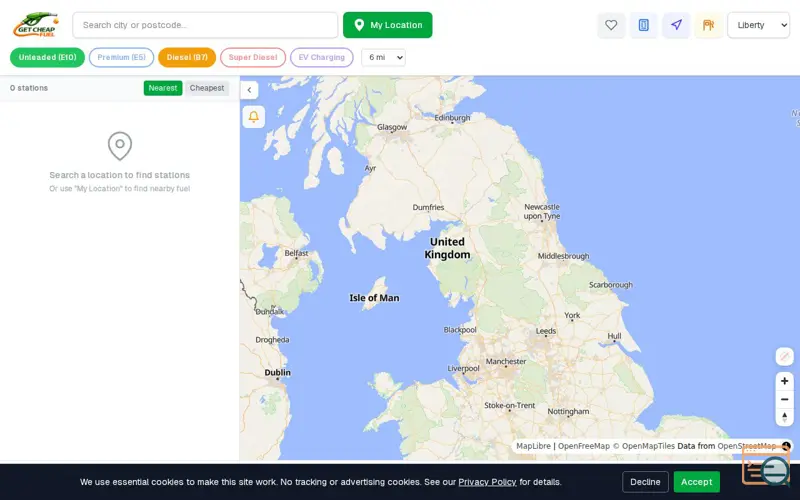This screenshot has height=500, width=800.
Task: Collapse the station list sidebar arrow
Action: [x=249, y=90]
